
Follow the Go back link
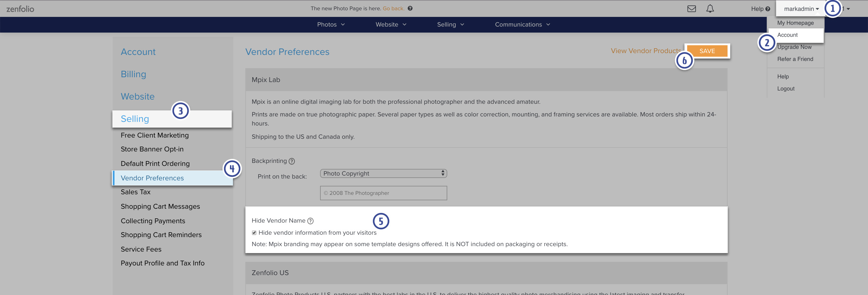[x=393, y=8]
